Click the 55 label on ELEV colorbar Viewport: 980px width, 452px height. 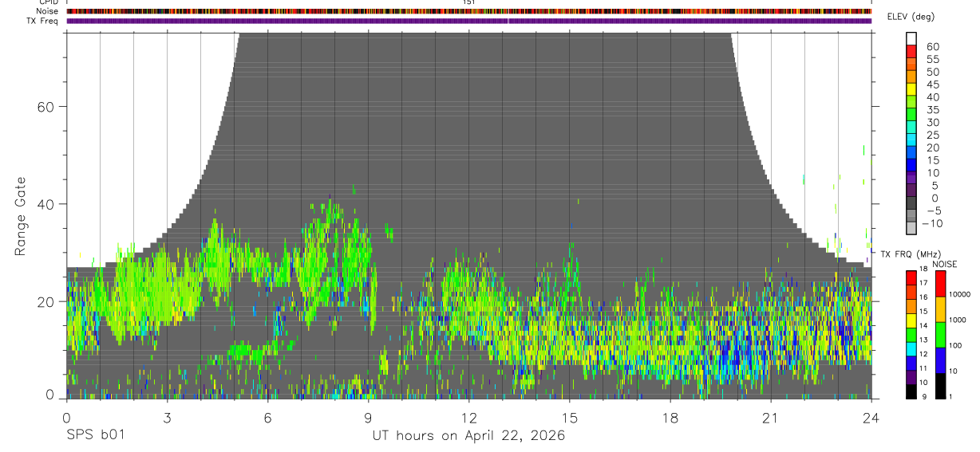[x=932, y=59]
